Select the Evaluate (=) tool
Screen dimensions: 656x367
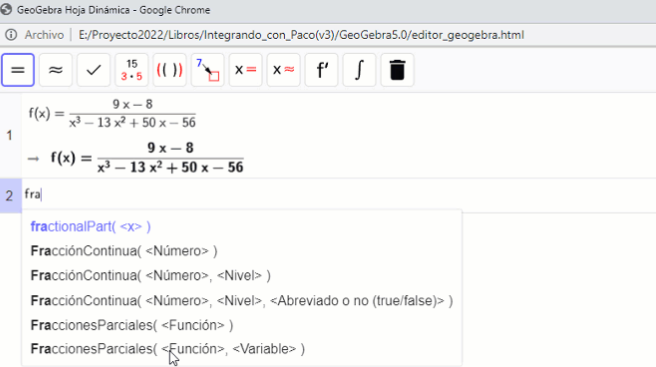coord(18,70)
